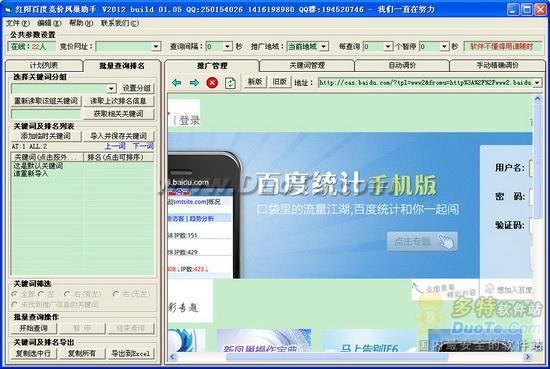Viewport: 550px width, 369px height.
Task: Click the 登录 link in the web page
Action: pos(189,121)
